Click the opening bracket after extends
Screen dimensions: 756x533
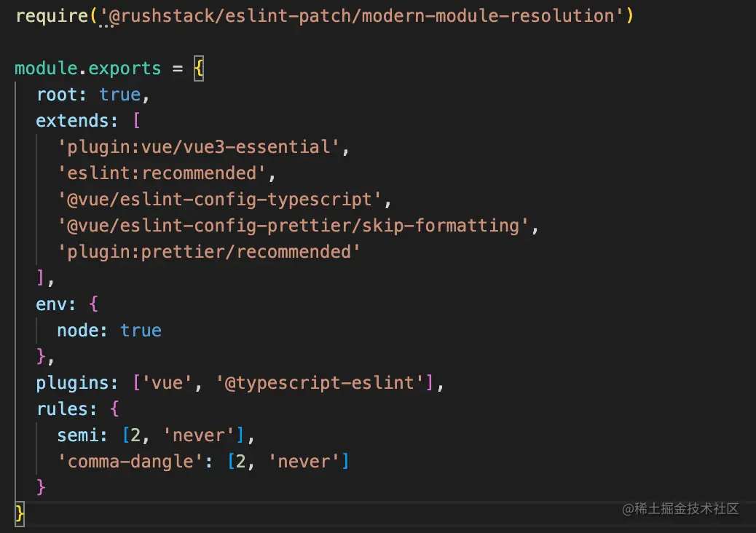(136, 120)
